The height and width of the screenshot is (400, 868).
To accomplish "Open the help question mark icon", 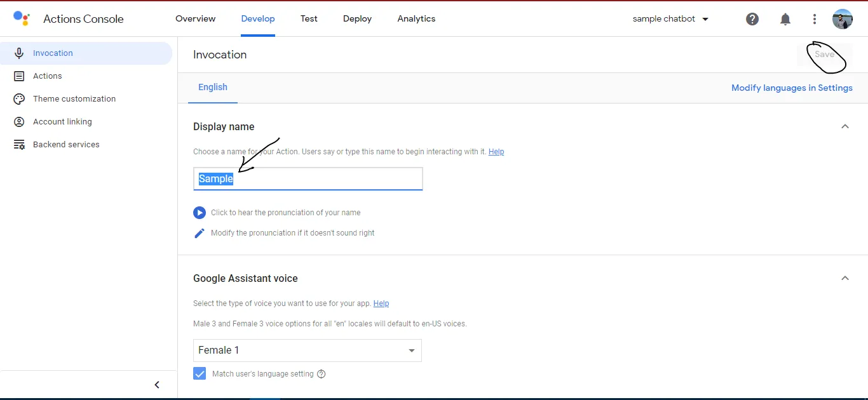I will [x=752, y=19].
